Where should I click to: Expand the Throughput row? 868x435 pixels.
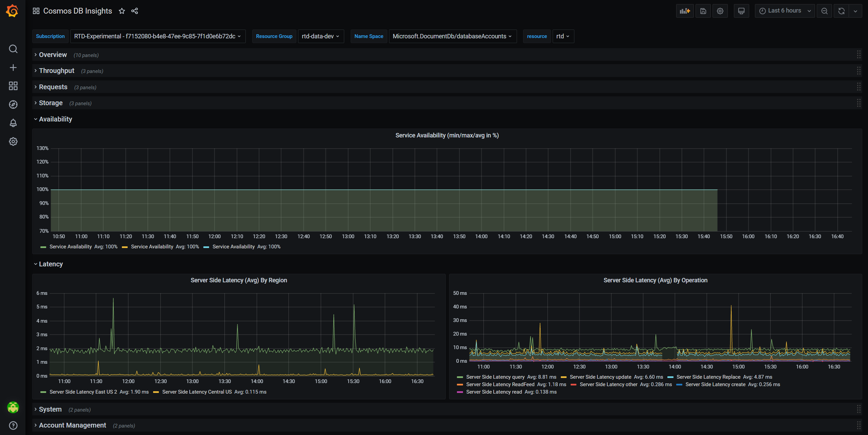click(x=56, y=71)
